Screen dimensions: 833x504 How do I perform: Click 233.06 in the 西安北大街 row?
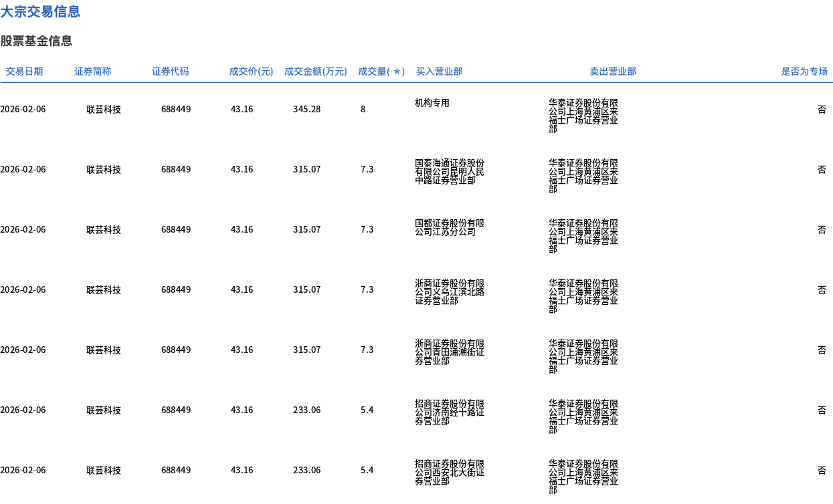click(306, 470)
